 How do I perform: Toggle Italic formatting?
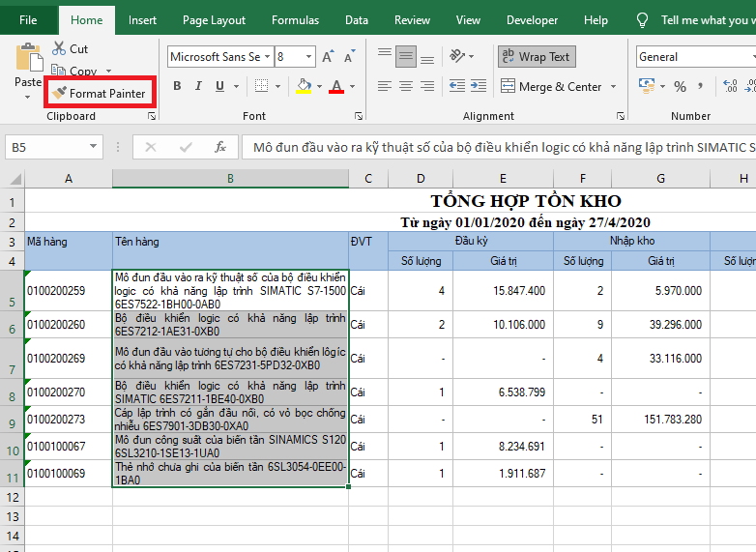tap(200, 87)
